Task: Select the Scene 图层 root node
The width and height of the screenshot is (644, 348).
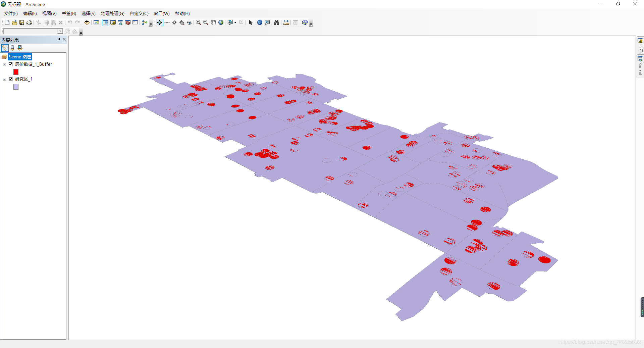Action: coord(20,57)
